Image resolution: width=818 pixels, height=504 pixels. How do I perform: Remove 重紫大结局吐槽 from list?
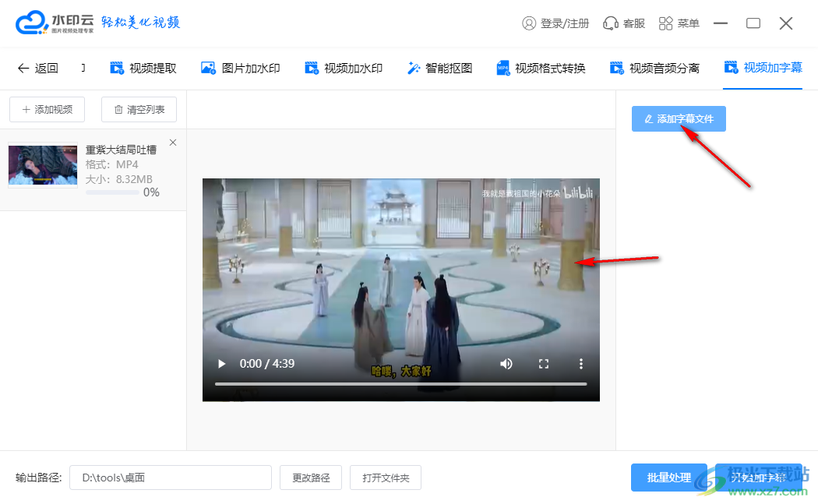point(173,143)
